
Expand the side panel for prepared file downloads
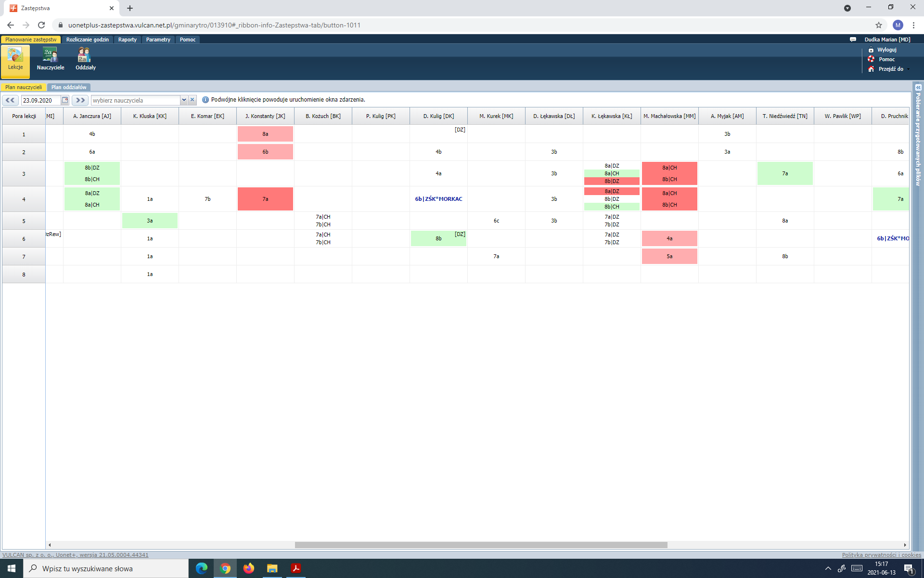coord(918,88)
